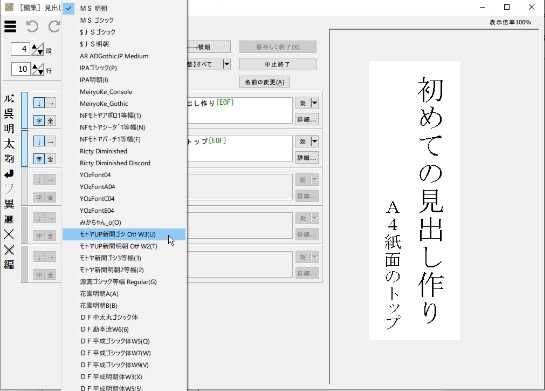The height and width of the screenshot is (391, 545).
Task: Click the 保存して終了(X) button
Action: (277, 47)
